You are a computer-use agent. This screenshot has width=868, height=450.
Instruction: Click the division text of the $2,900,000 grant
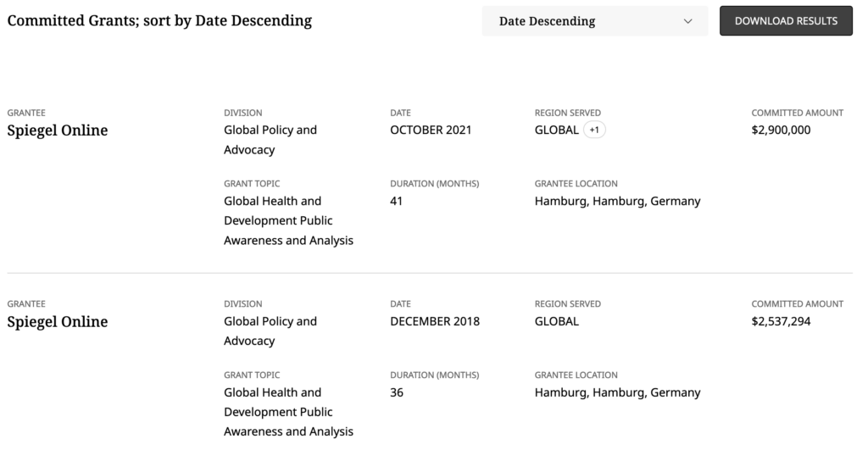270,140
